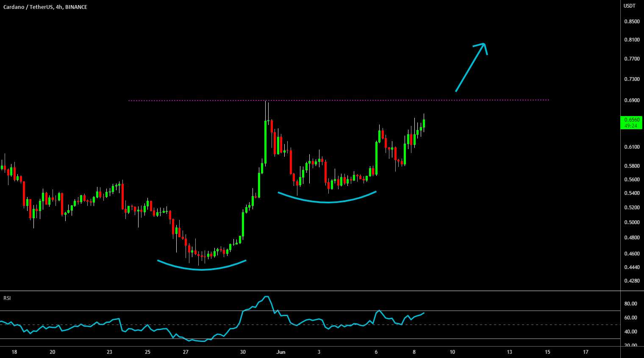Click the RSI 80.00 scale value
Screen dimensions: 644x358
coord(630,304)
